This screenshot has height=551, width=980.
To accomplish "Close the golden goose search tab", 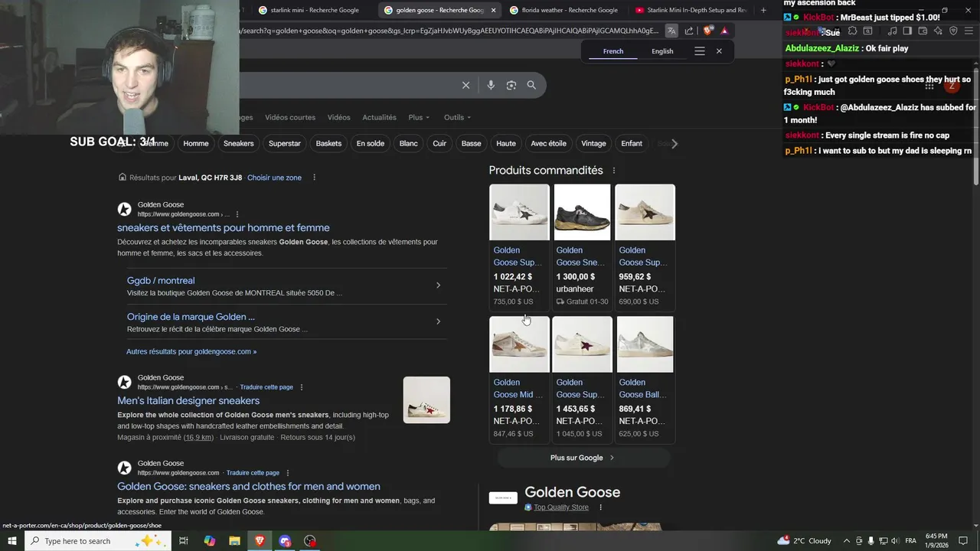I will click(x=493, y=10).
